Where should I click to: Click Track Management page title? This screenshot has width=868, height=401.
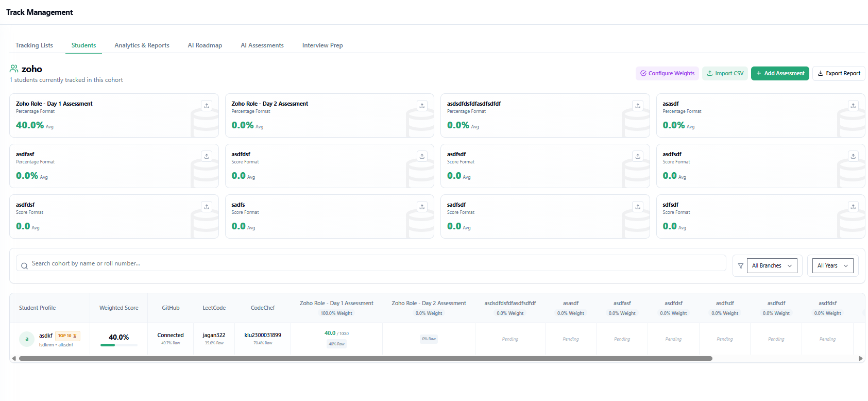tap(40, 12)
